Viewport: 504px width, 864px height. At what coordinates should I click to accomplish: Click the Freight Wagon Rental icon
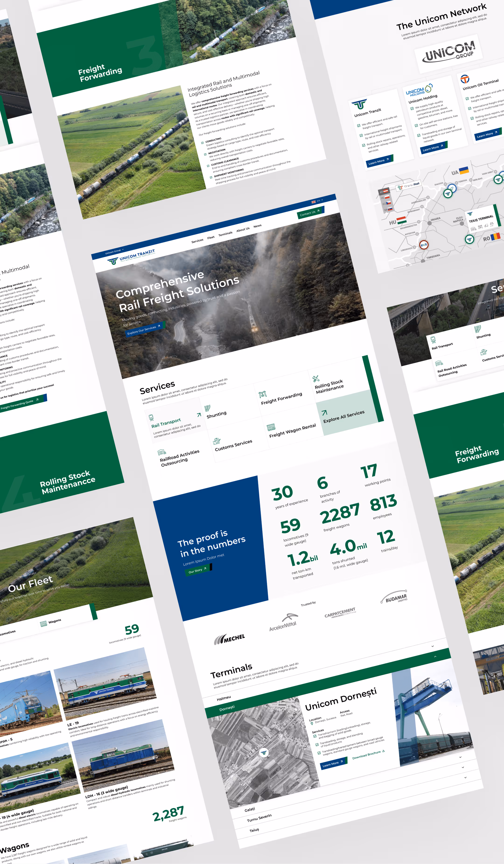(271, 427)
